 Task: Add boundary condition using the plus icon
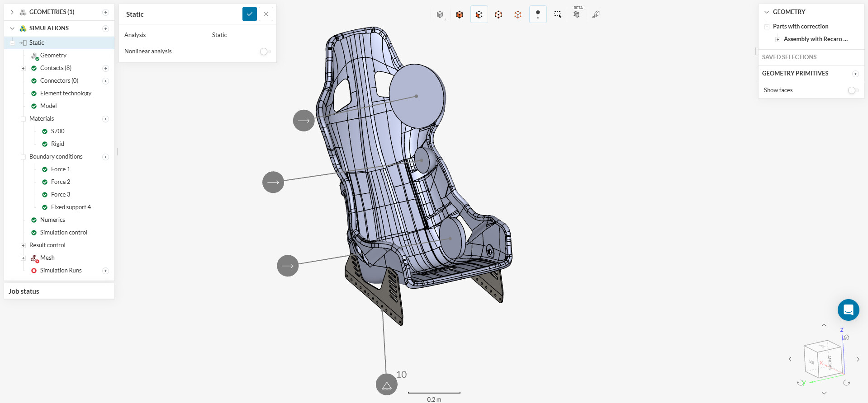[x=105, y=157]
